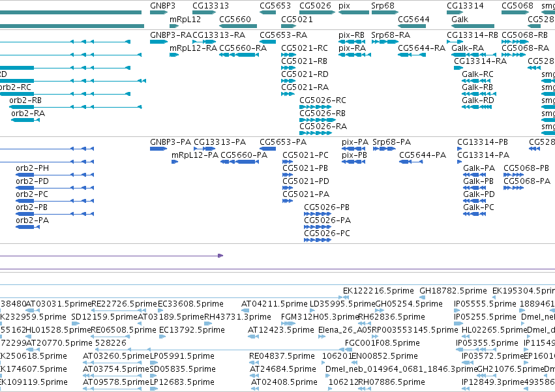Click the GNBP3-RA transcript label

pos(171,35)
